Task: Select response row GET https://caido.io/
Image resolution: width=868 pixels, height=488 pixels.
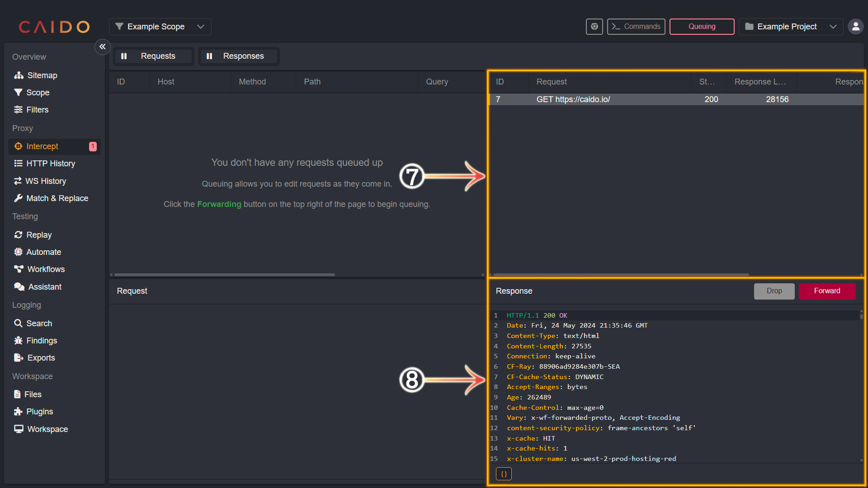Action: tap(676, 99)
